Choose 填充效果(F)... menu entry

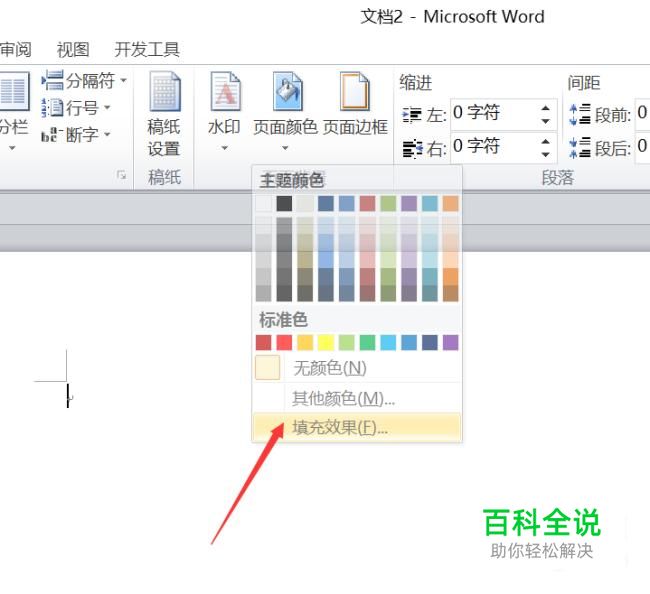(x=357, y=427)
